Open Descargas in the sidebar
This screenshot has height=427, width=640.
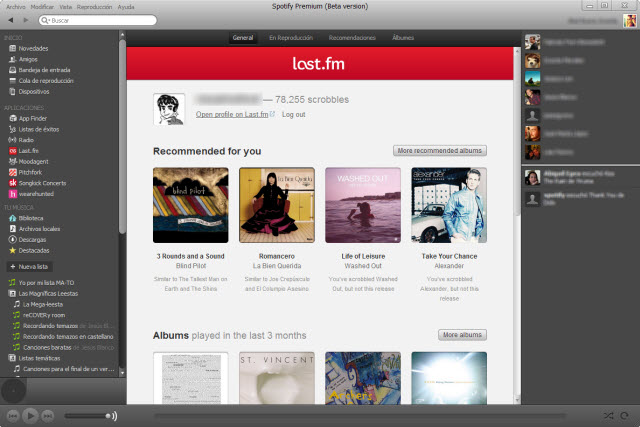click(x=32, y=240)
